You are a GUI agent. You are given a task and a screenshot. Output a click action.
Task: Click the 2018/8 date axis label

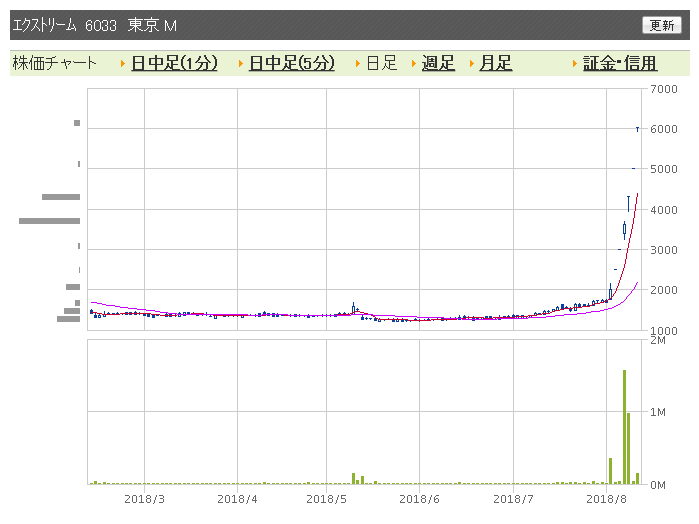(x=606, y=499)
